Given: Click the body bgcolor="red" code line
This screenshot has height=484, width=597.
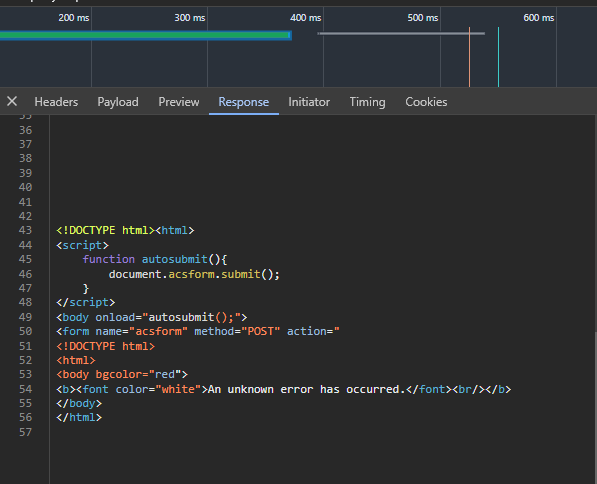Looking at the screenshot, I should (x=122, y=374).
